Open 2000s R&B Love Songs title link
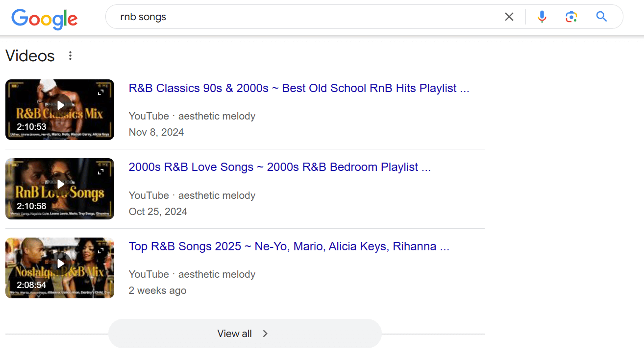The image size is (644, 361). point(279,167)
